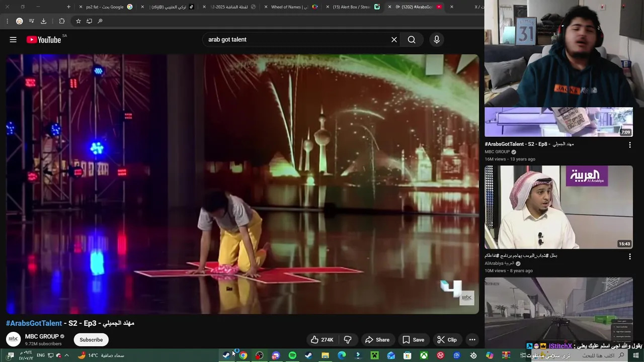The height and width of the screenshot is (362, 644).
Task: Open the weather widget showing 14°C
Action: [x=101, y=355]
